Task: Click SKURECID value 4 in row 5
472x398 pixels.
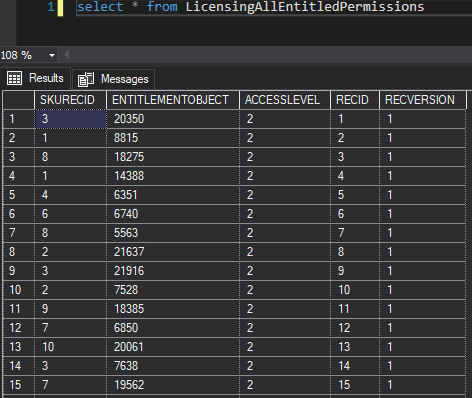Action: 70,195
